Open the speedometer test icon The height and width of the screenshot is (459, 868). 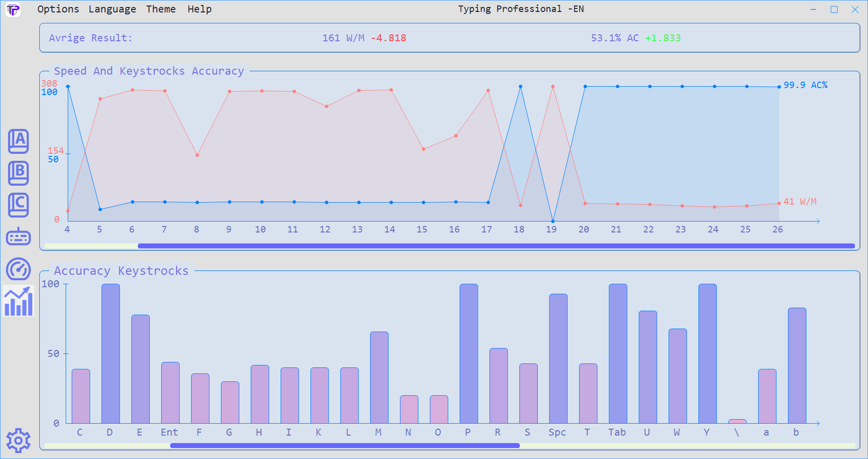pyautogui.click(x=18, y=269)
